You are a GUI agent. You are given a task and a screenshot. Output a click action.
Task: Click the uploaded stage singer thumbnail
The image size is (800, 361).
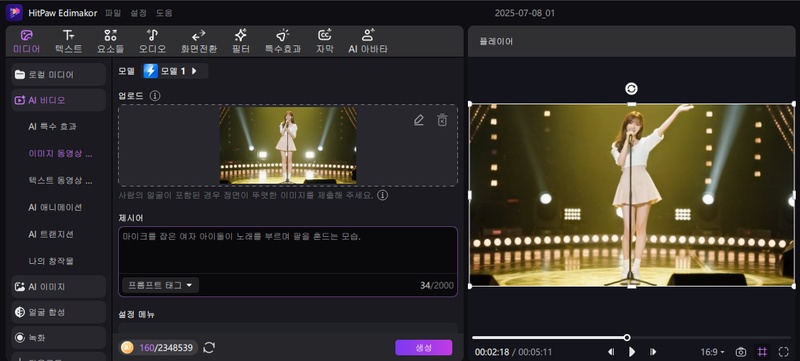pos(288,145)
